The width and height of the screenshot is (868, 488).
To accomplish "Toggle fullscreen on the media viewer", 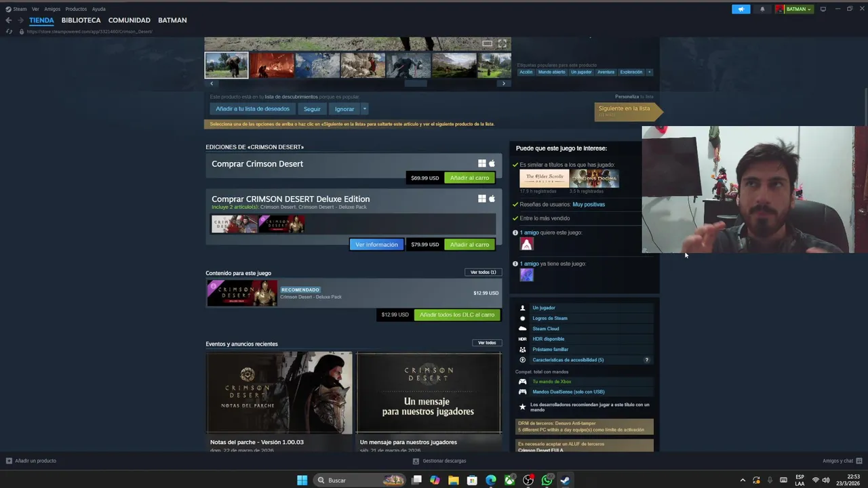I will tap(502, 43).
